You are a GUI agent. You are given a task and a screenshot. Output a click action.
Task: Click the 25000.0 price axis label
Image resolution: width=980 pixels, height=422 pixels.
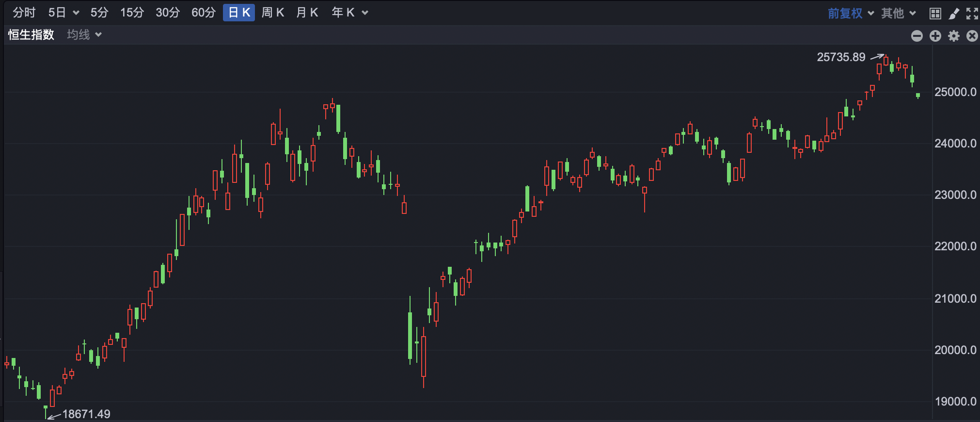(x=955, y=92)
